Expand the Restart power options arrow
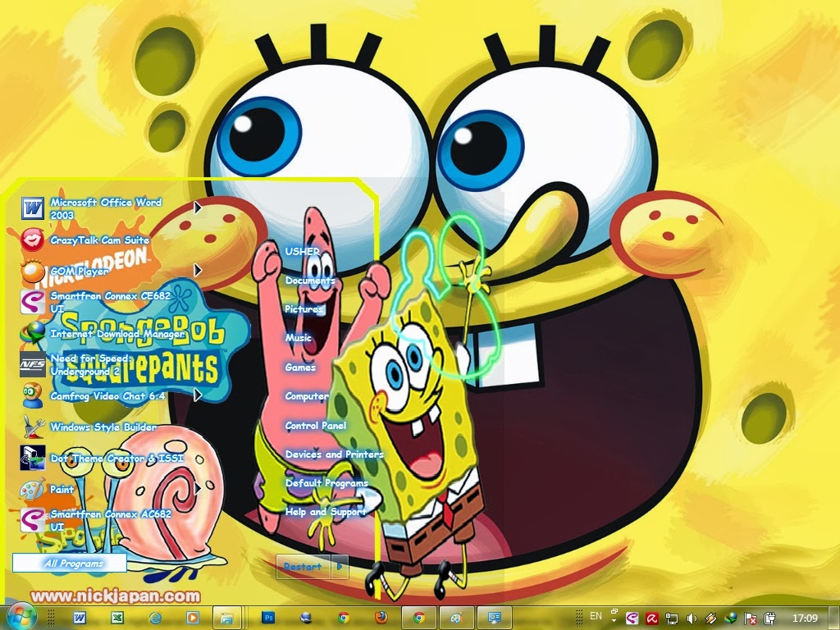840x630 pixels. click(x=340, y=567)
